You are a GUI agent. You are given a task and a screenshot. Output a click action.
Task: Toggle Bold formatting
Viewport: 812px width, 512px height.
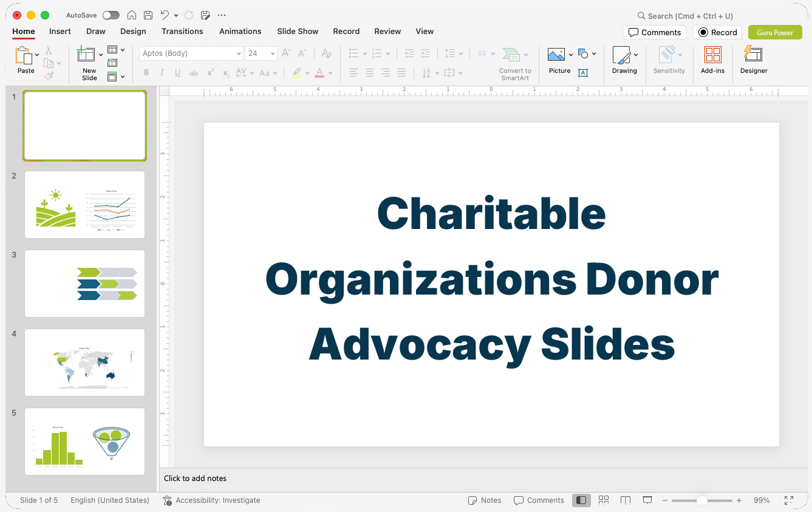point(146,73)
